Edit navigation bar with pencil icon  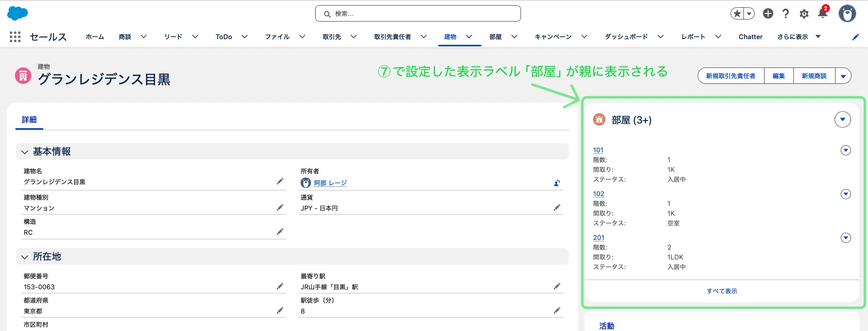click(856, 37)
